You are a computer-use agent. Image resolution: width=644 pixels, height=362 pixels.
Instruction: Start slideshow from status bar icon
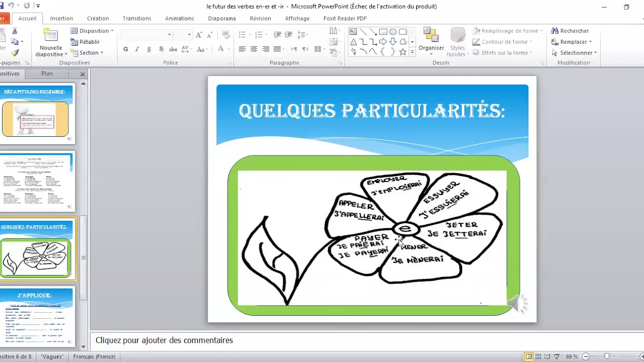557,356
